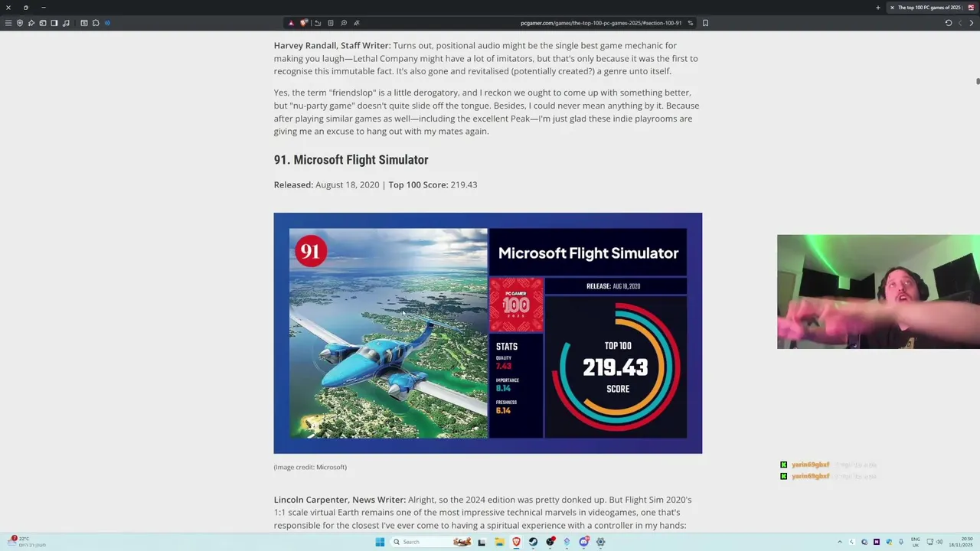The height and width of the screenshot is (551, 980).
Task: Expand hidden system tray icons chevron
Action: pos(840,542)
